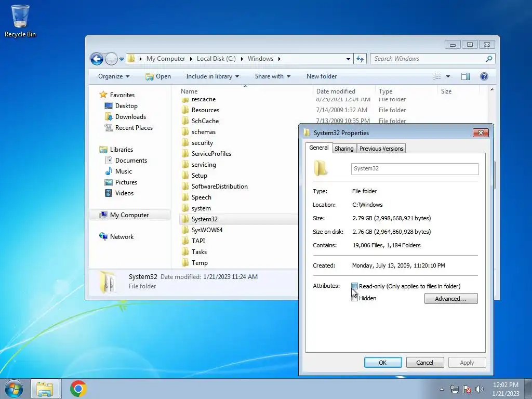532x399 pixels.
Task: Select the SoftwareDistribution folder icon
Action: [x=185, y=187]
